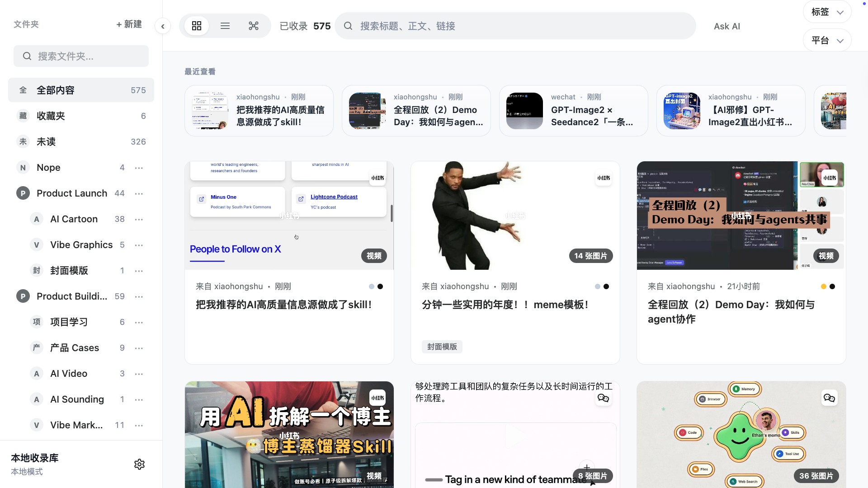Click WeChat badge on Memory diagram card

(x=830, y=398)
